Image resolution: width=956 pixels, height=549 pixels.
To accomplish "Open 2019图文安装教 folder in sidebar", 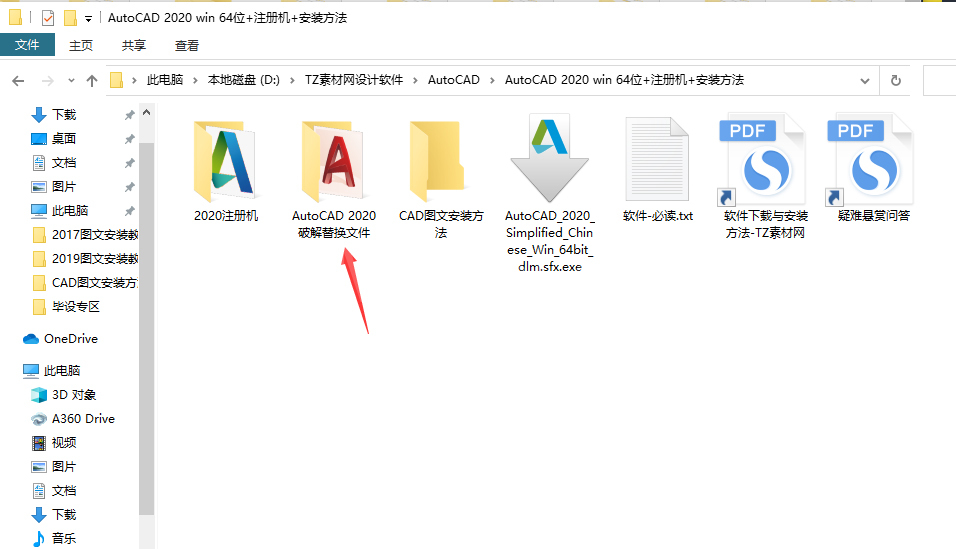I will pos(85,259).
